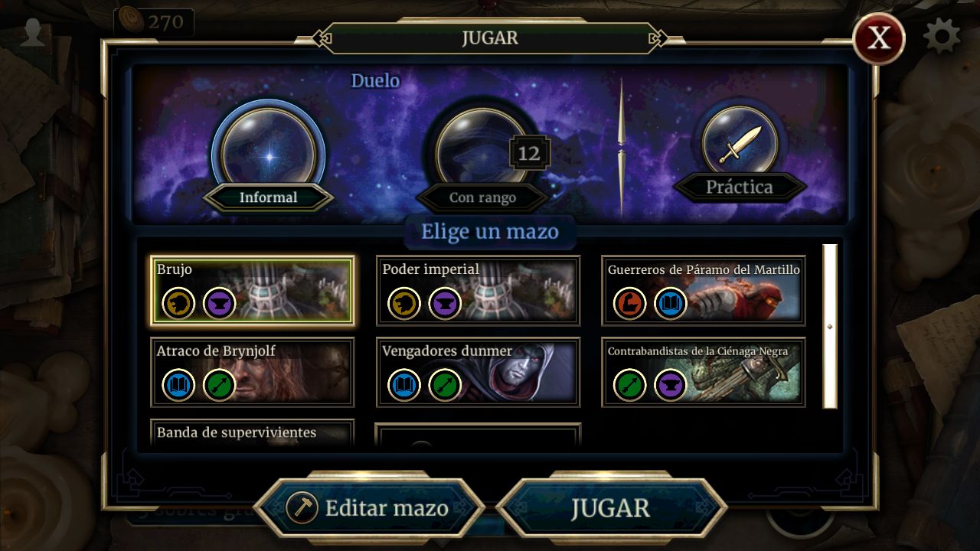980x551 pixels.
Task: Open the settings gear icon
Action: pyautogui.click(x=942, y=36)
